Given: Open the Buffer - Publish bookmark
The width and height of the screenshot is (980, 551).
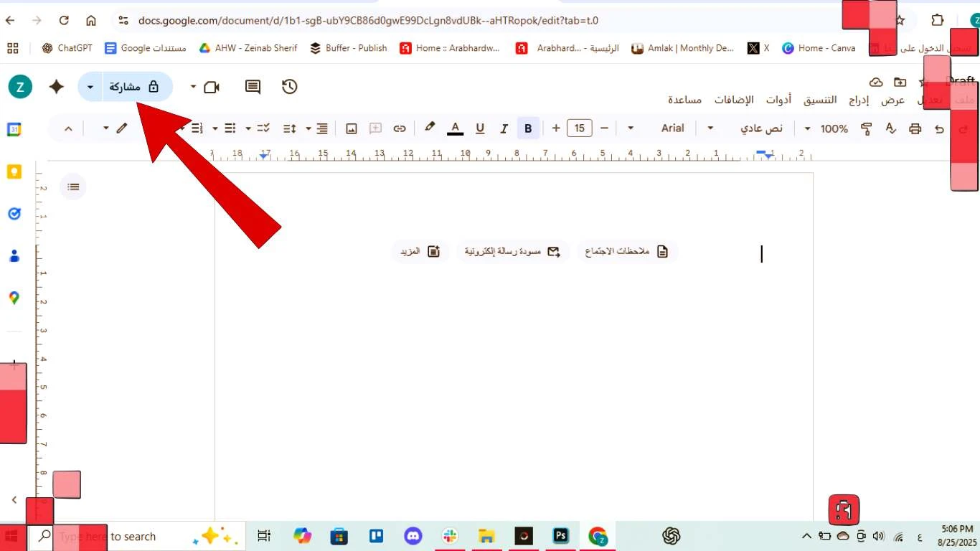Looking at the screenshot, I should click(x=349, y=48).
